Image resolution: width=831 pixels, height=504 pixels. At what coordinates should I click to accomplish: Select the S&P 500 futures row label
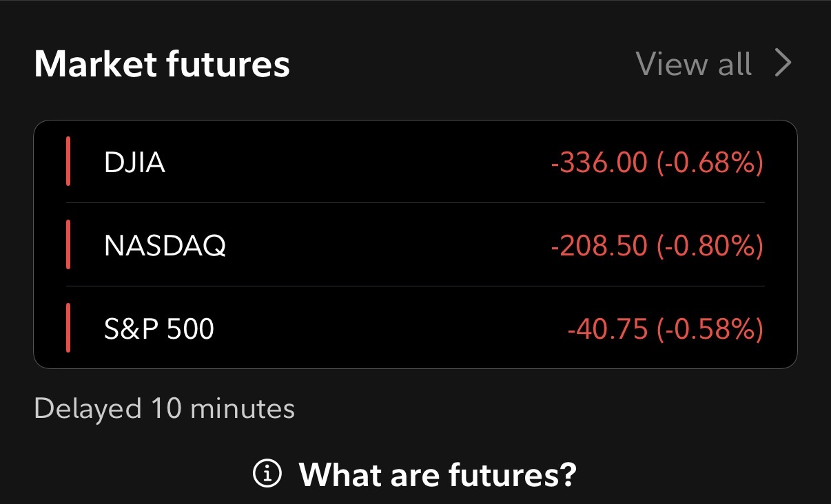click(159, 328)
